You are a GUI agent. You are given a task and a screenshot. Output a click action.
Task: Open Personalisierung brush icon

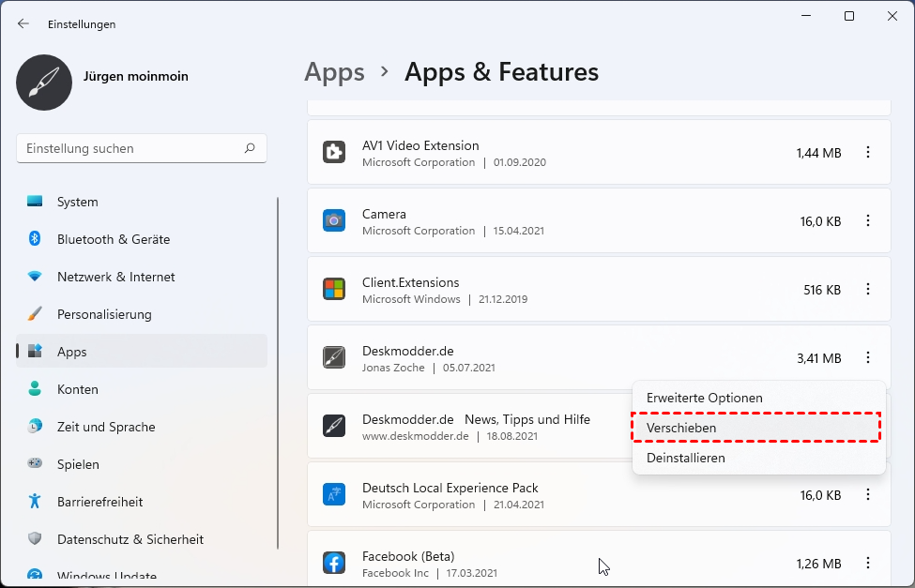[35, 314]
